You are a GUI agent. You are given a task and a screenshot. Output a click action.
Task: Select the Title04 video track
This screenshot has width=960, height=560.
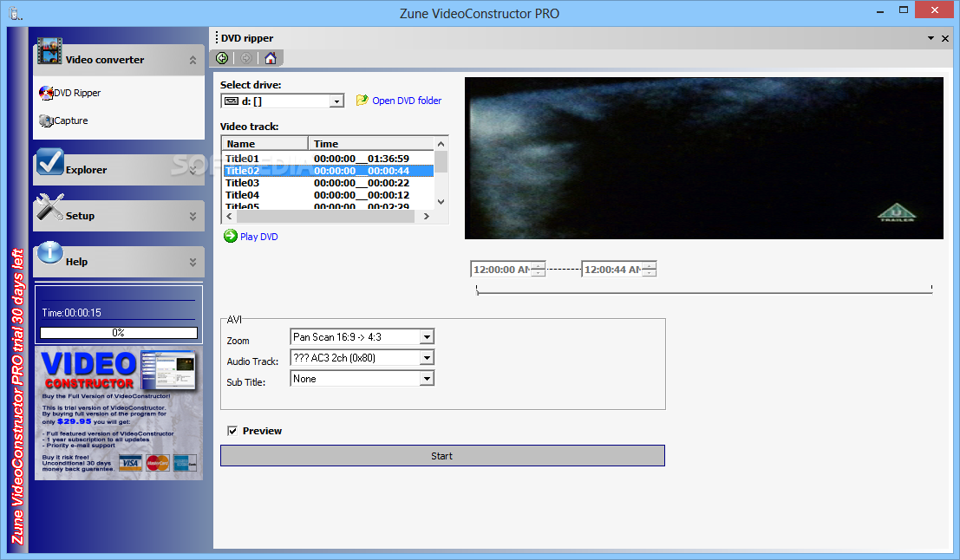[x=328, y=195]
